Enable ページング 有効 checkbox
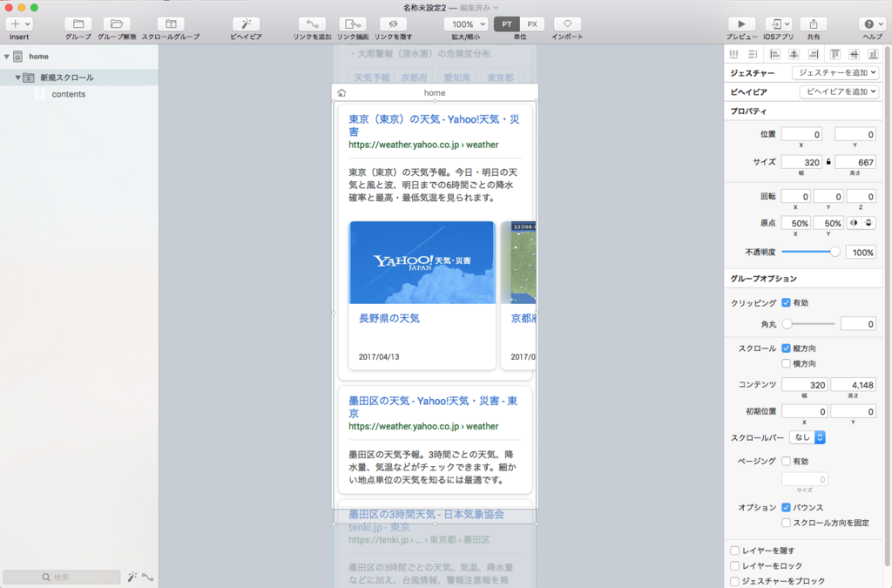The image size is (892, 588). click(x=787, y=461)
